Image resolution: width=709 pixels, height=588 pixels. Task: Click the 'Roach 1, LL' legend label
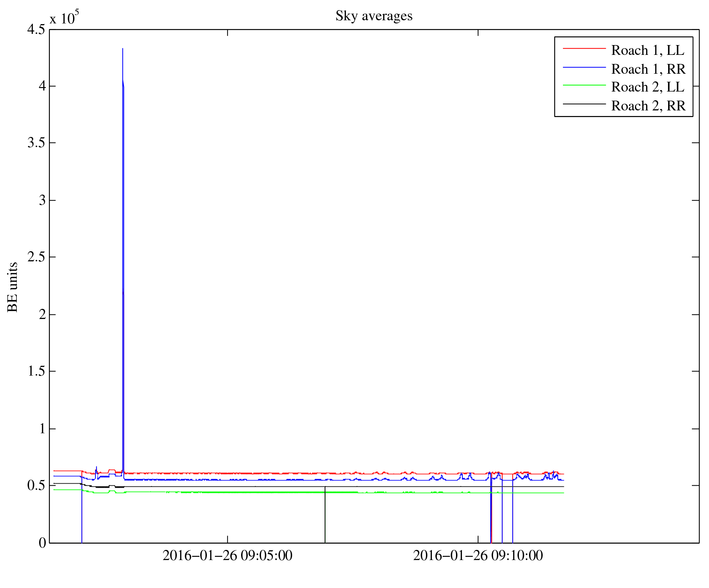click(647, 50)
